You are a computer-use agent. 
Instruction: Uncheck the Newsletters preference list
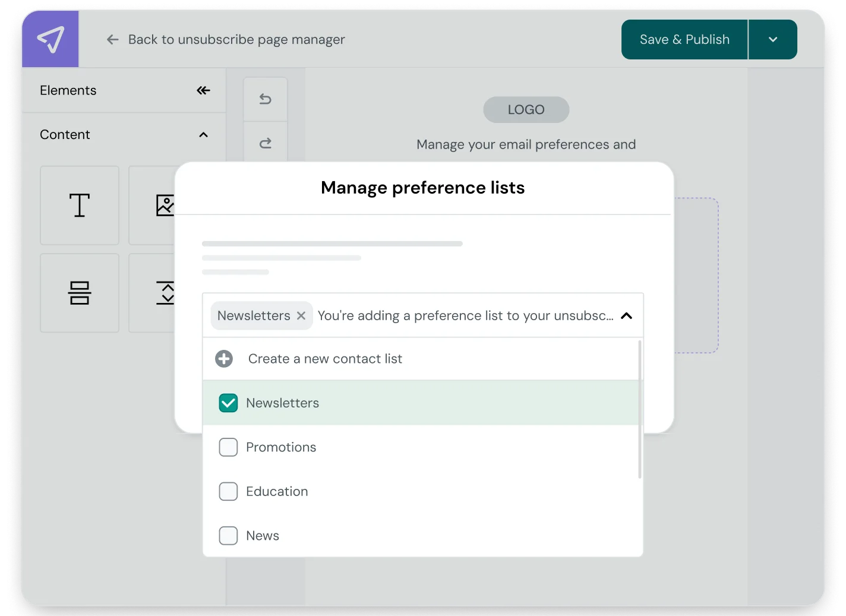click(228, 403)
